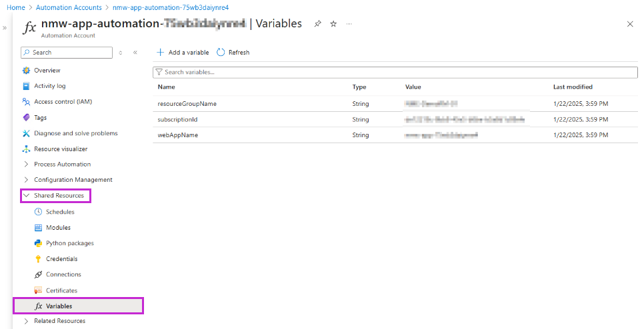Click the Credentials key icon
This screenshot has height=329, width=644.
point(38,259)
